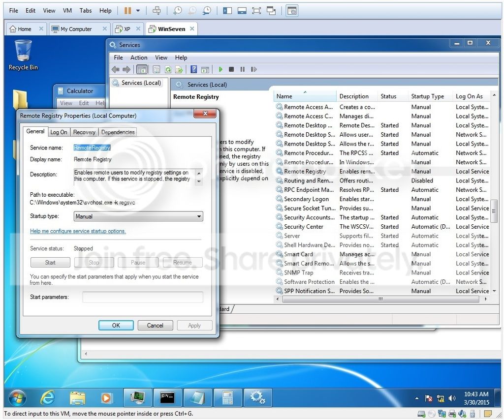
Task: Open Properties icon in Services toolbar
Action: (156, 69)
